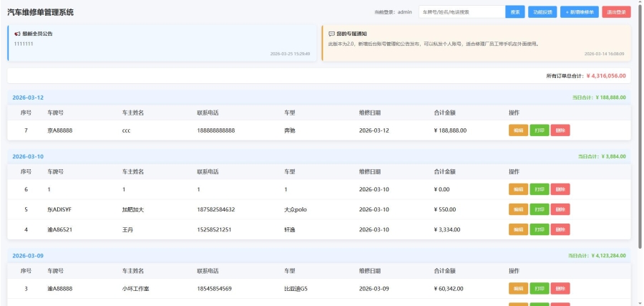Click the chat bubble icon beside 您的专属通知
This screenshot has height=306, width=644.
click(331, 34)
